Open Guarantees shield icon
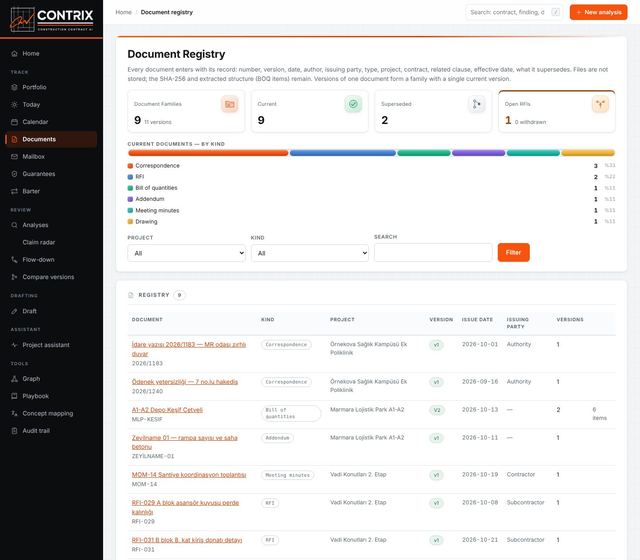Screen dimensions: 640x560 [14, 174]
